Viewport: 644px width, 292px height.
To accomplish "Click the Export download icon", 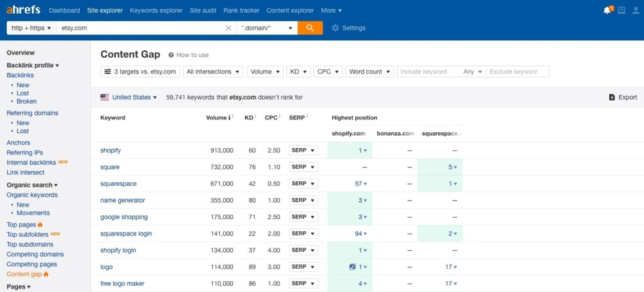I will 612,97.
